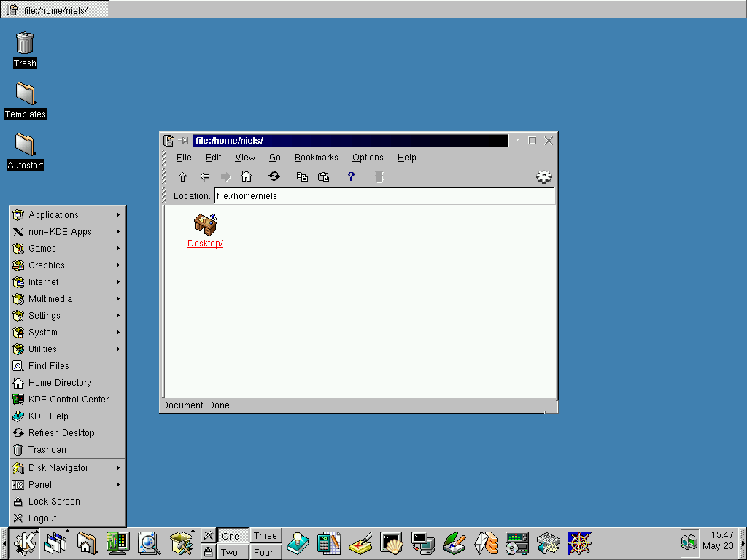Expand the Applications submenu
The width and height of the screenshot is (747, 560).
[53, 214]
